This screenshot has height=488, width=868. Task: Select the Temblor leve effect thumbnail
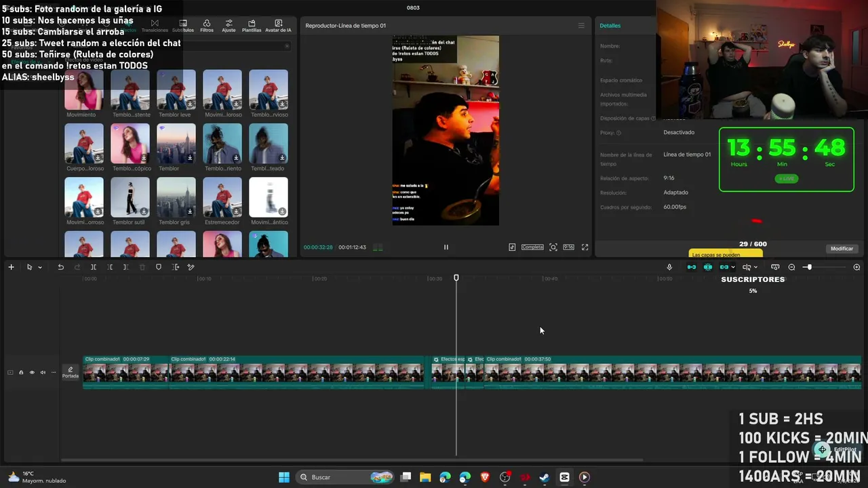pos(176,89)
